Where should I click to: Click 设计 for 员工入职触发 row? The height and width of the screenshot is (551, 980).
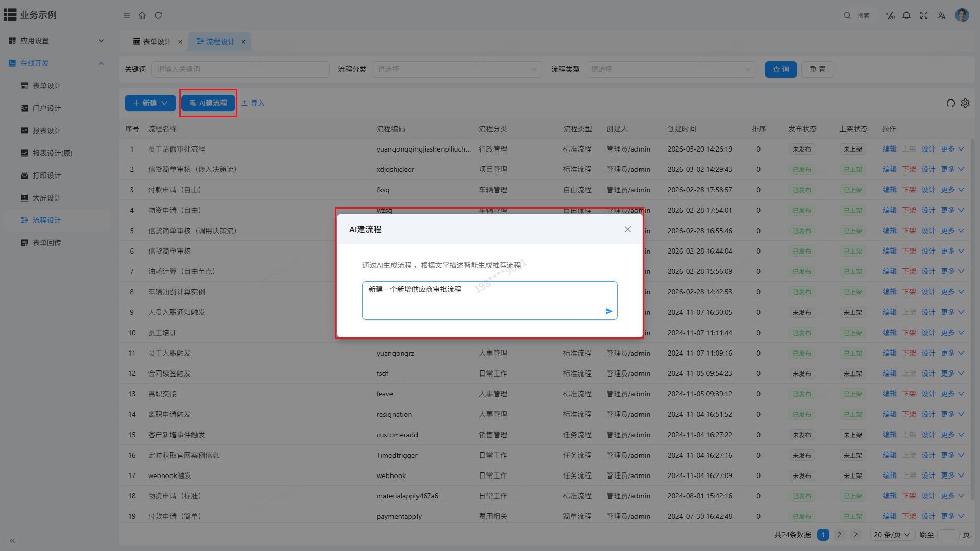coord(928,353)
